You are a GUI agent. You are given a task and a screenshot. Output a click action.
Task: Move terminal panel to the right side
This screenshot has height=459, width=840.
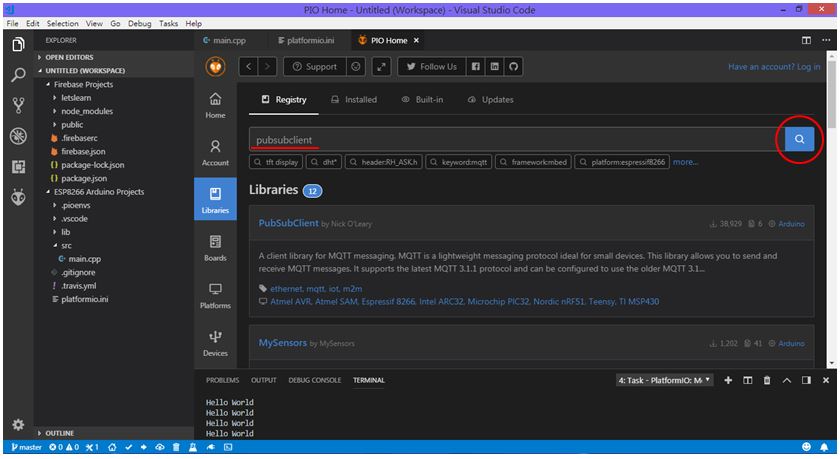pos(806,380)
